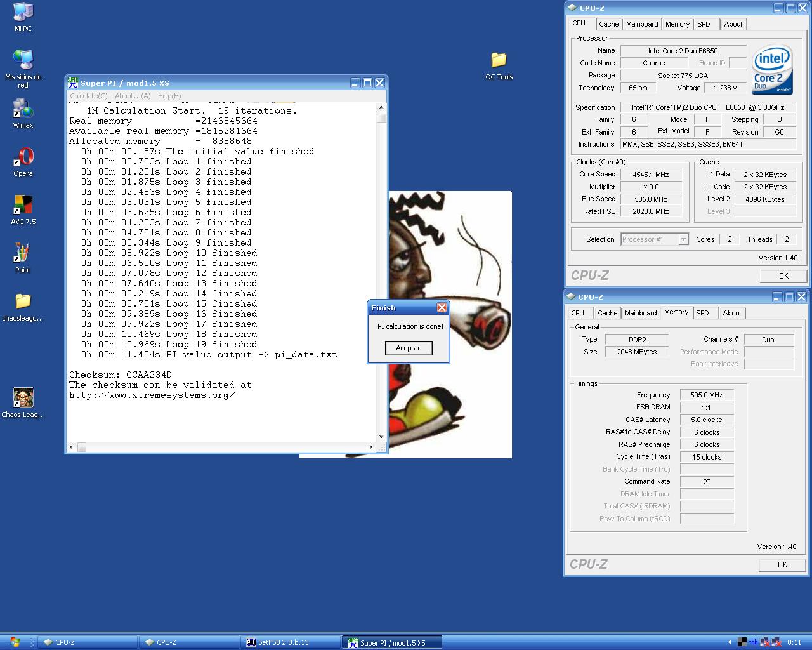This screenshot has width=812, height=650.
Task: Click the system clock showing 0:11
Action: [794, 642]
